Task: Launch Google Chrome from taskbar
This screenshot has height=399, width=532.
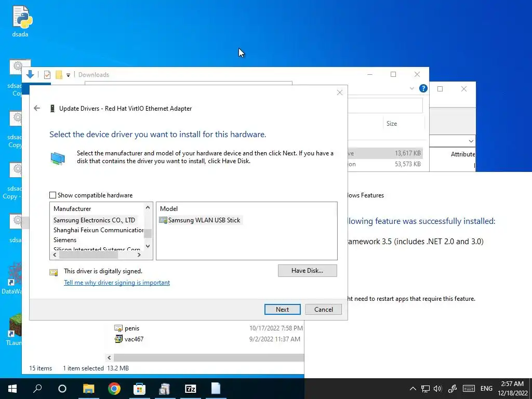Action: tap(114, 389)
